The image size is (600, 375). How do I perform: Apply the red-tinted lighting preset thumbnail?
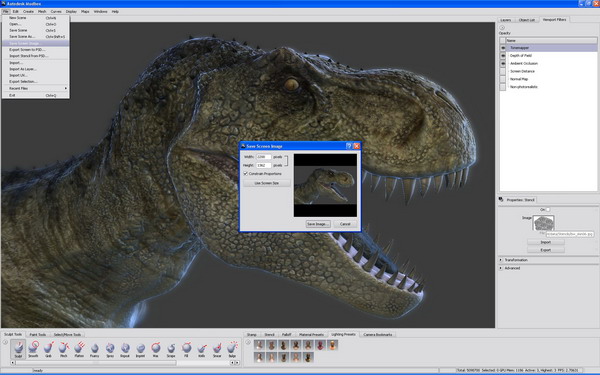320,345
